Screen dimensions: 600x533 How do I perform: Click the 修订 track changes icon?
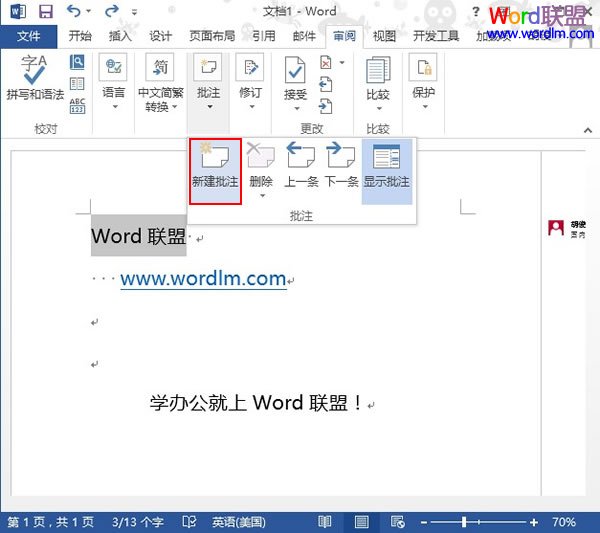[x=250, y=67]
